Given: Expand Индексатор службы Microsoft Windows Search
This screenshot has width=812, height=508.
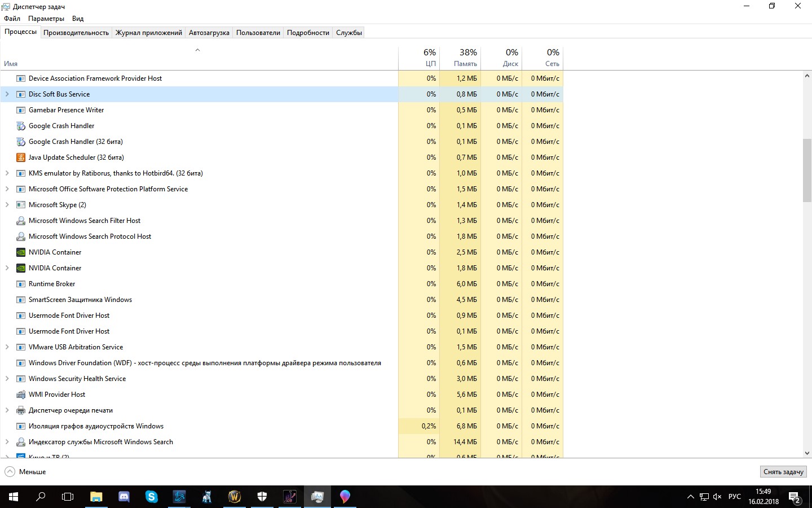Looking at the screenshot, I should [7, 442].
